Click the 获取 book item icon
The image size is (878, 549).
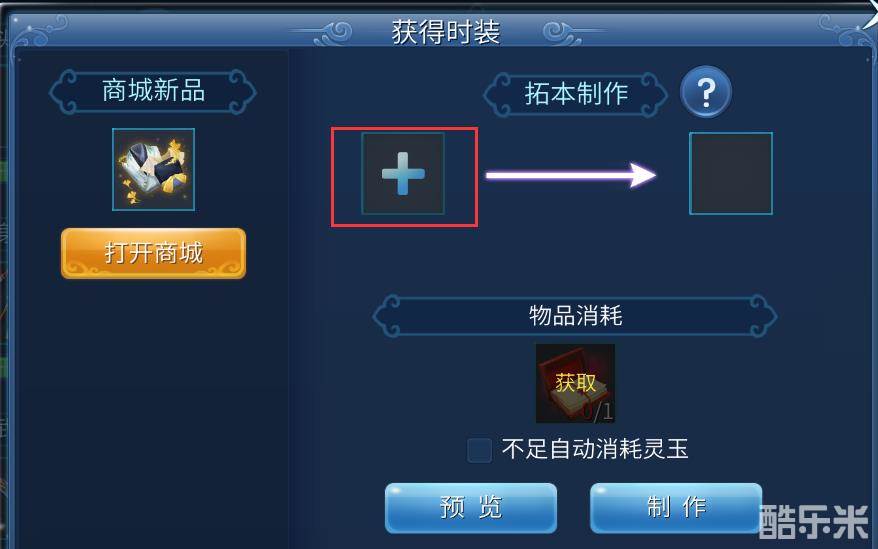[x=575, y=384]
